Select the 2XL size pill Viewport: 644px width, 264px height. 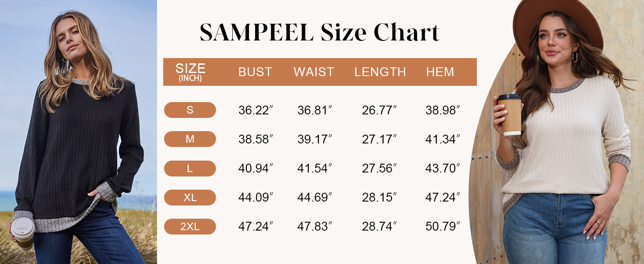pyautogui.click(x=190, y=227)
